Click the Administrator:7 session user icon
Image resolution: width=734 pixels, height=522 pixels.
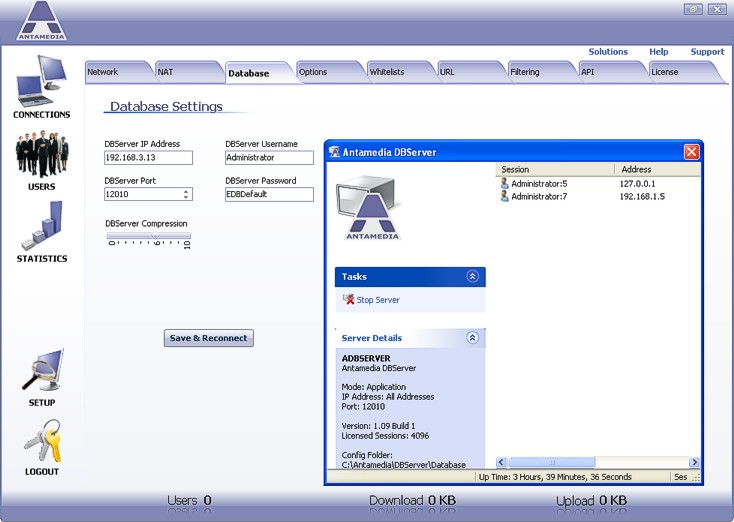tap(504, 196)
